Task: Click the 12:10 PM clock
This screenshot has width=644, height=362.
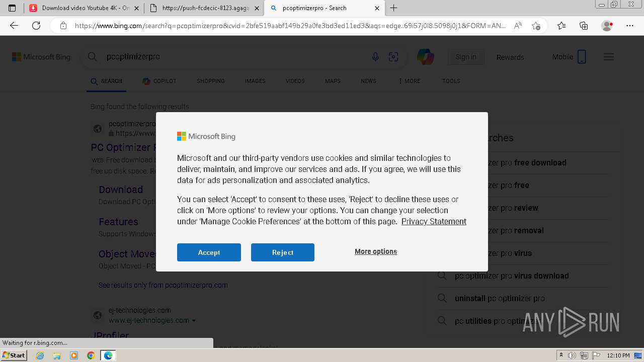Action: click(618, 355)
